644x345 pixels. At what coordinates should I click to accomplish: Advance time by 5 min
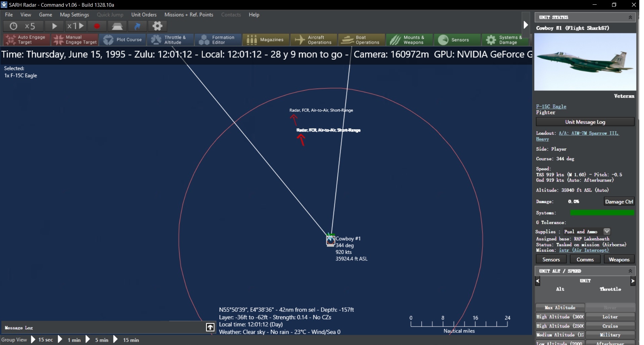click(97, 340)
